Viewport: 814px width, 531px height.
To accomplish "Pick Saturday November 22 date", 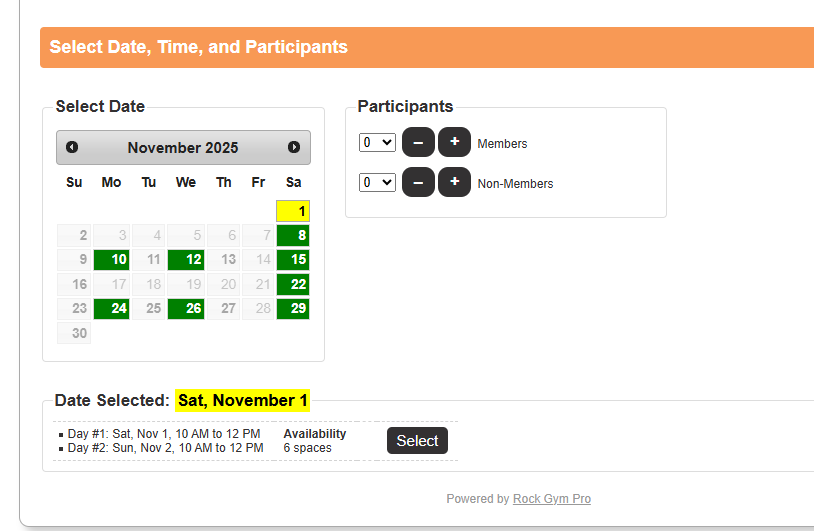I will (293, 285).
